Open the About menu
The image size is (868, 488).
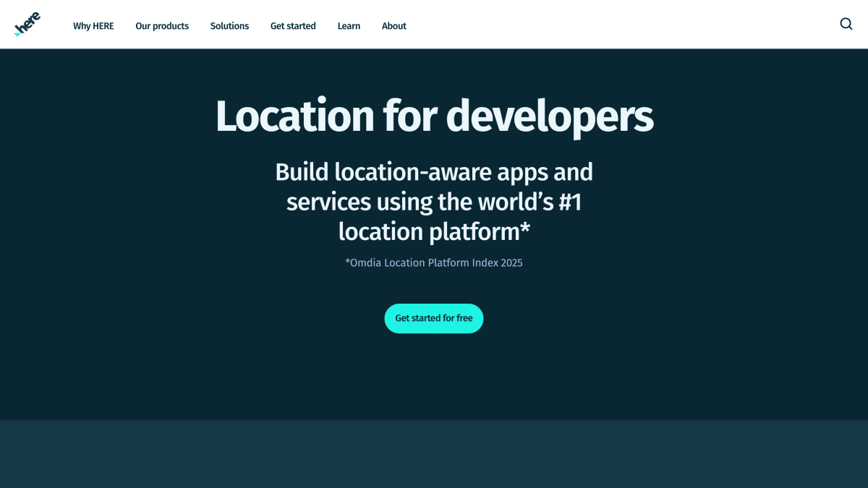394,26
